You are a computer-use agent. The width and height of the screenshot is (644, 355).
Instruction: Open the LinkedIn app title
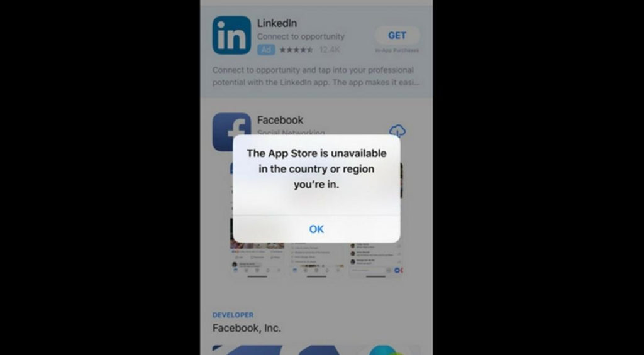[x=277, y=23]
